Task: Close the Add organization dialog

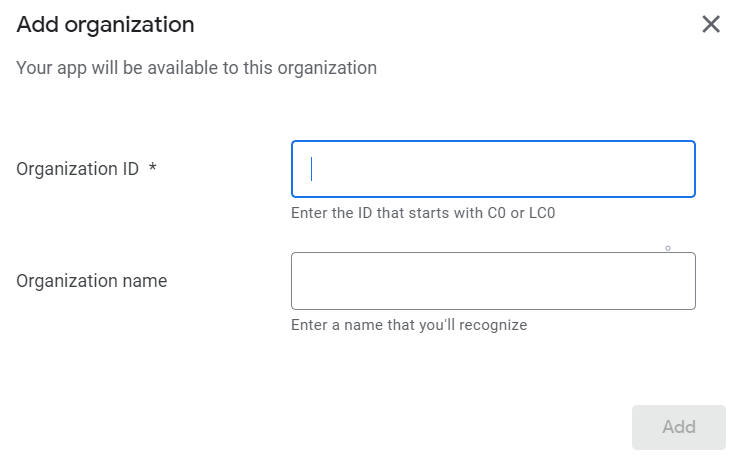Action: [x=711, y=24]
